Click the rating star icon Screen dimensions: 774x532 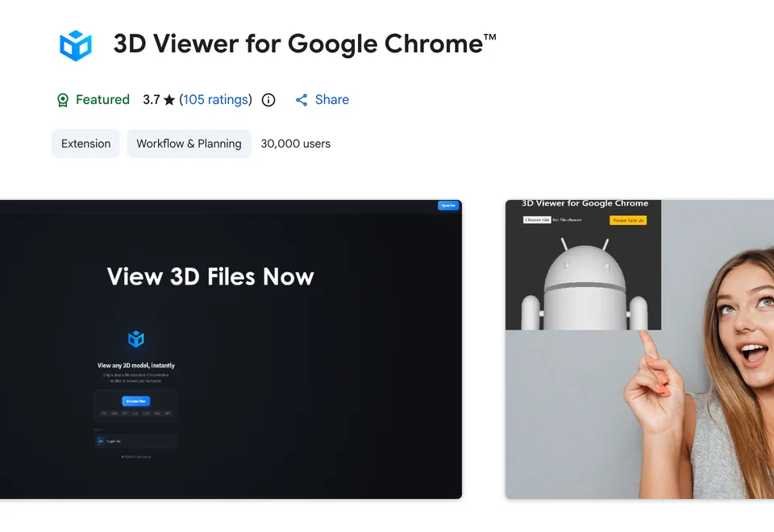pyautogui.click(x=169, y=100)
